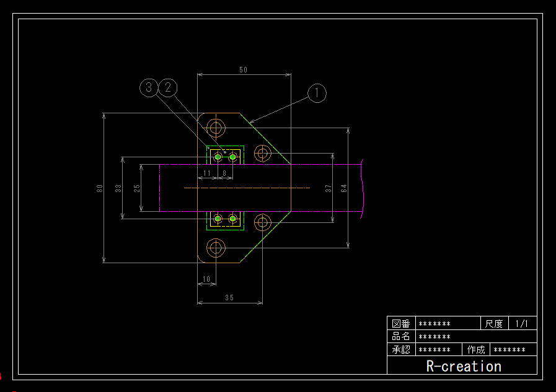Screen dimensions: 556x392
Task: Click the asterisk value beside 品名
Action: tap(435, 337)
